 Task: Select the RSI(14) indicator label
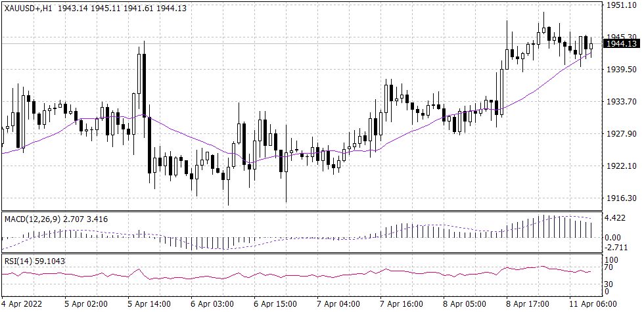[x=18, y=260]
